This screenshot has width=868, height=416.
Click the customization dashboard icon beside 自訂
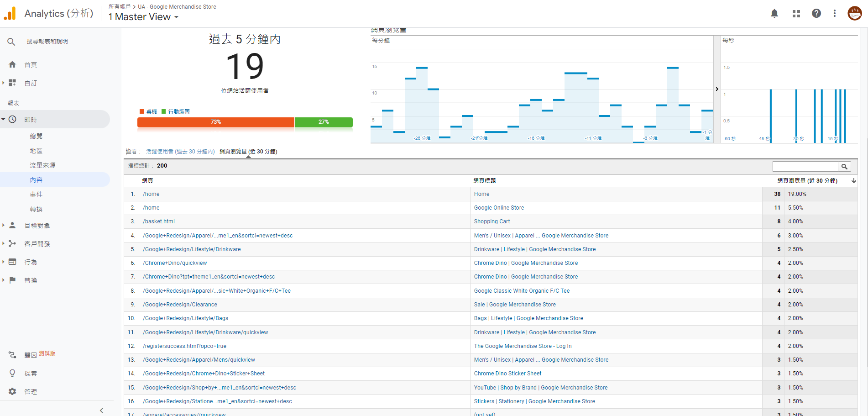[x=12, y=83]
